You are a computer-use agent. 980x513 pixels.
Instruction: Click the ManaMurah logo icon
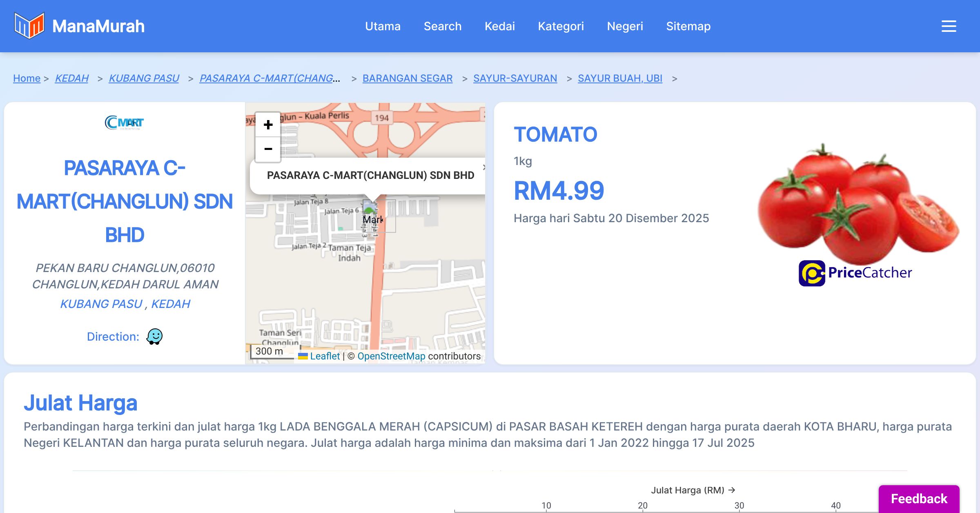(x=29, y=26)
